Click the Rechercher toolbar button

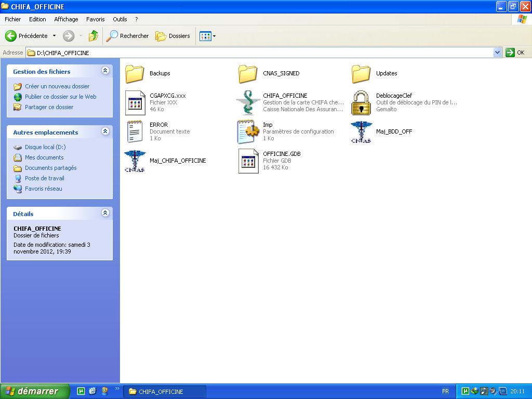(128, 36)
